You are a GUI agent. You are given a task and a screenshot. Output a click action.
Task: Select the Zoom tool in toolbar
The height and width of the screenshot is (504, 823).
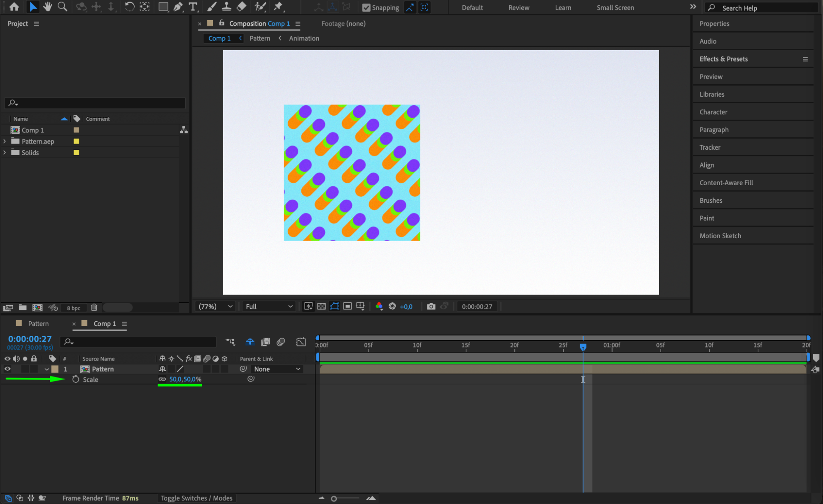63,7
